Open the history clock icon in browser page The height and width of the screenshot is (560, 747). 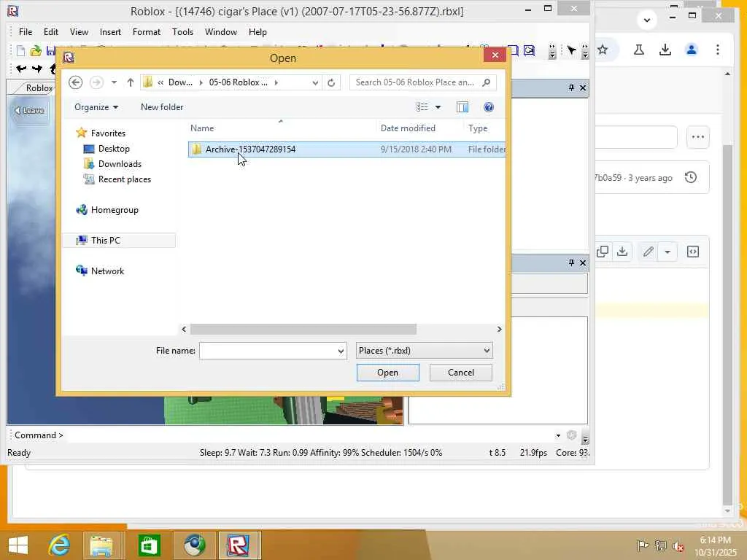coord(691,178)
